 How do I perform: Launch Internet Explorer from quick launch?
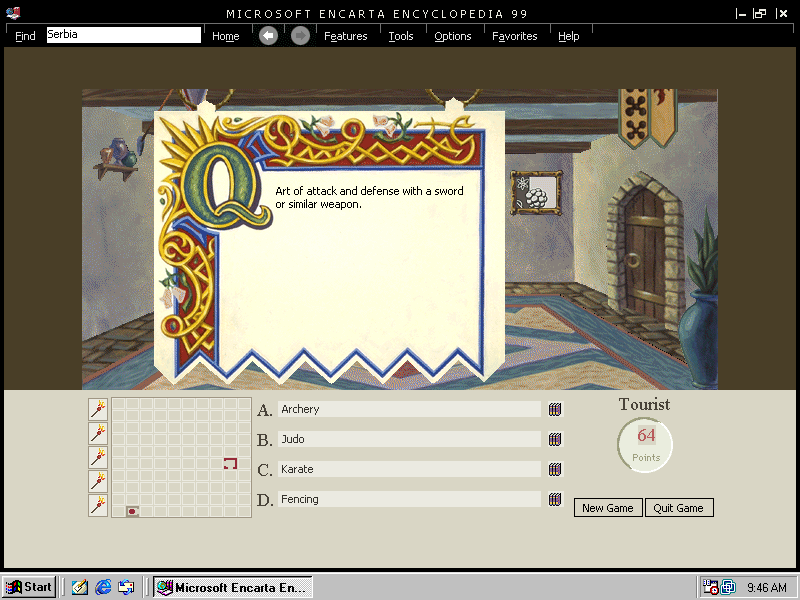click(103, 587)
